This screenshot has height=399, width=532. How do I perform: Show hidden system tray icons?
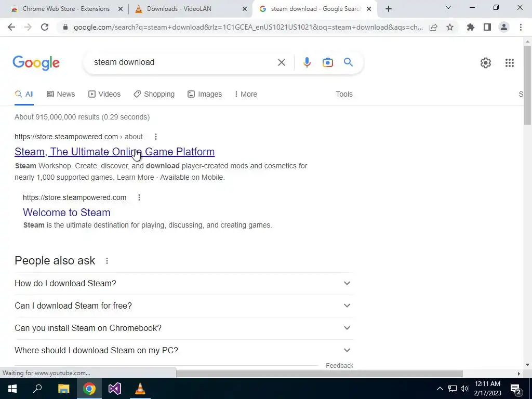point(440,389)
